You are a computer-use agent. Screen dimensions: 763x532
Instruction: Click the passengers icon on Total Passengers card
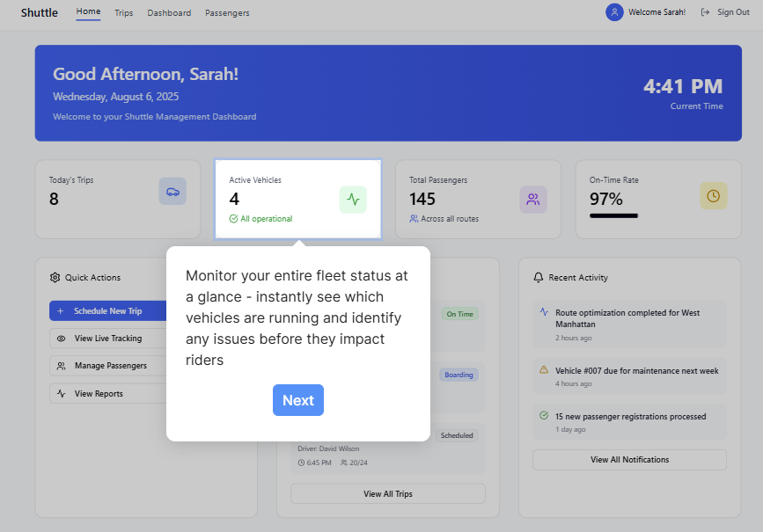533,200
